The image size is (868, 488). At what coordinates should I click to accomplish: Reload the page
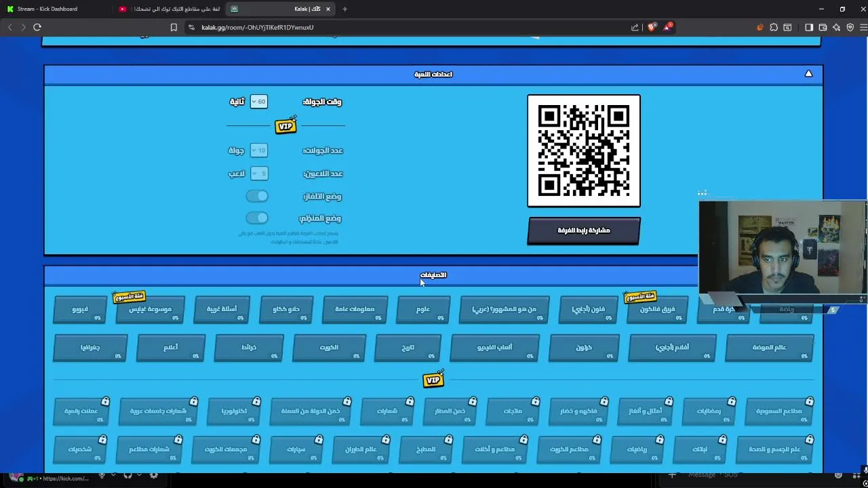coord(37,27)
